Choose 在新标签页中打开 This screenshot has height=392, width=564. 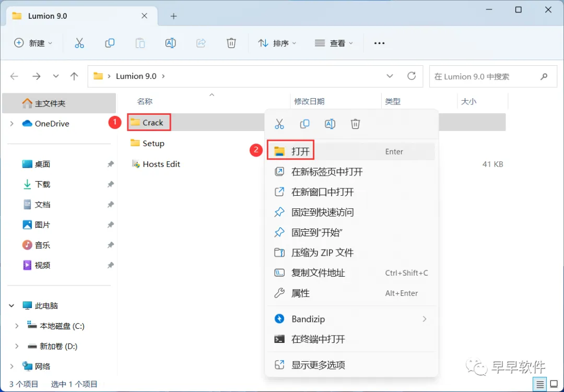point(351,172)
